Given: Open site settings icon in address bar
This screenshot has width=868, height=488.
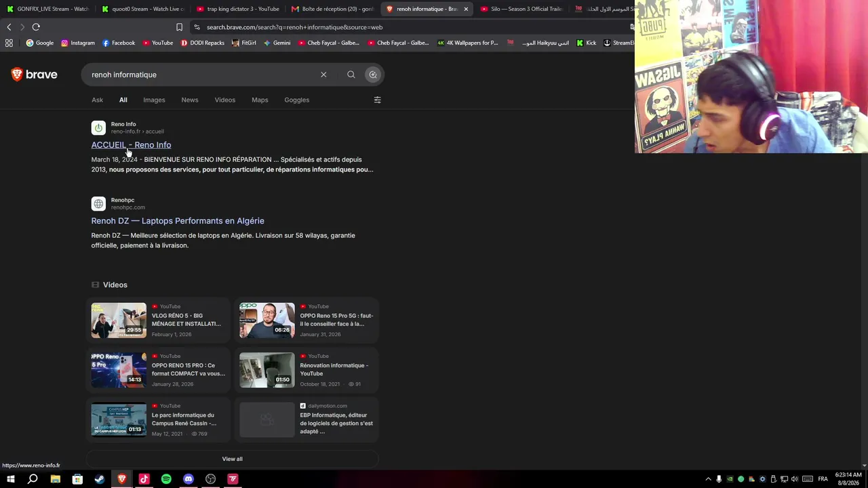Looking at the screenshot, I should [x=197, y=27].
